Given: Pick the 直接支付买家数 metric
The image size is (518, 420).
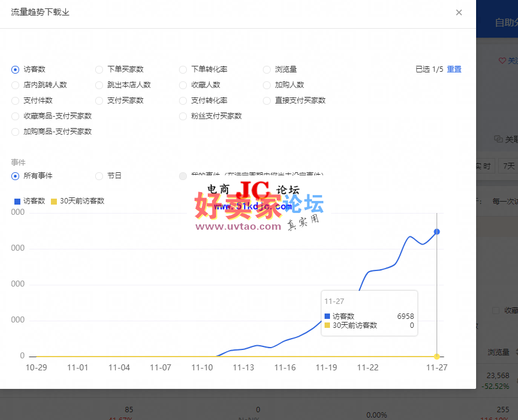Looking at the screenshot, I should click(x=267, y=101).
